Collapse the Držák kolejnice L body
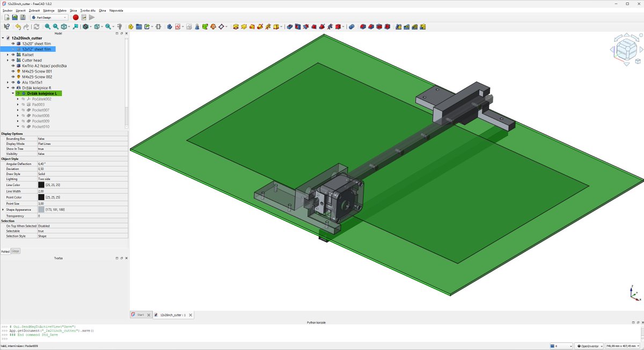This screenshot has height=350, width=644. pyautogui.click(x=13, y=93)
